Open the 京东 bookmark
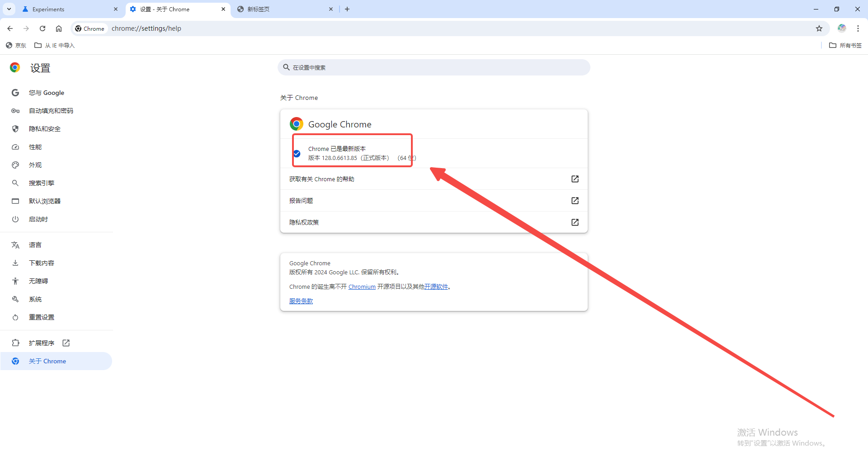Image resolution: width=868 pixels, height=470 pixels. click(x=16, y=45)
